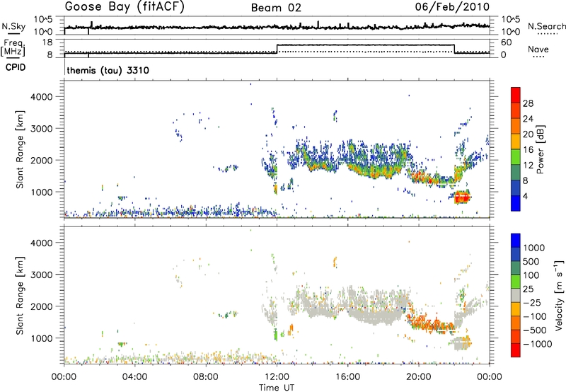Click the Nave legend label
This screenshot has height=392, width=566.
(538, 50)
